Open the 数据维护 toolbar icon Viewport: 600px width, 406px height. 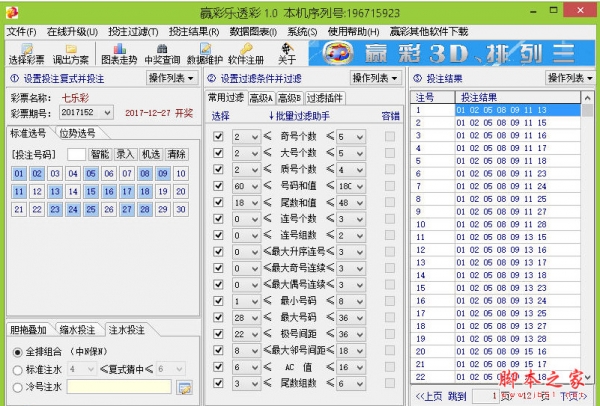(205, 54)
